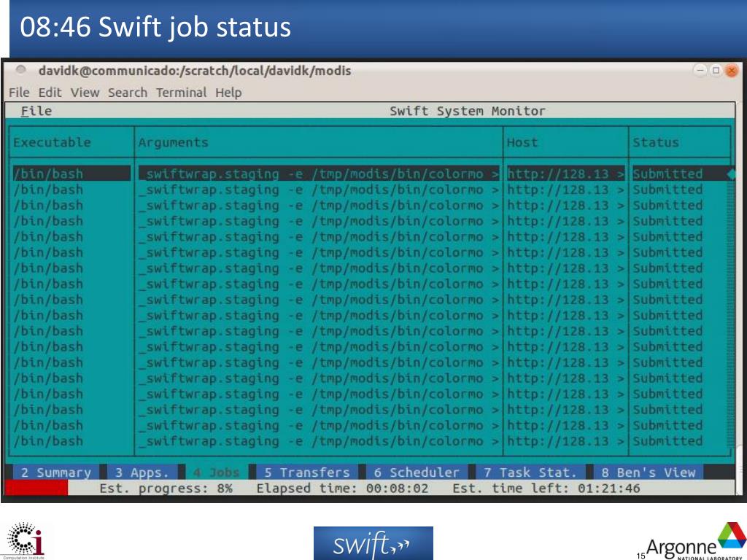Switch to the 3 Apps. tab
Screen dimensions: 747x560
[x=142, y=472]
